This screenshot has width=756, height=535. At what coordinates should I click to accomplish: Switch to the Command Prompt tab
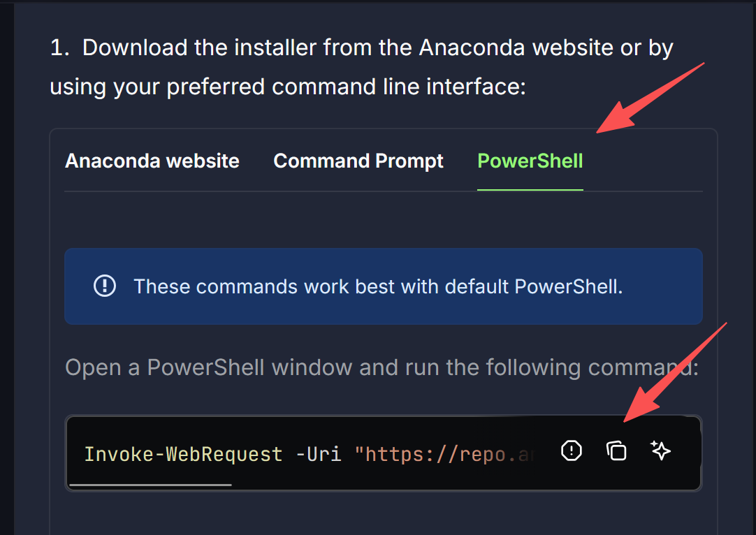(x=358, y=161)
